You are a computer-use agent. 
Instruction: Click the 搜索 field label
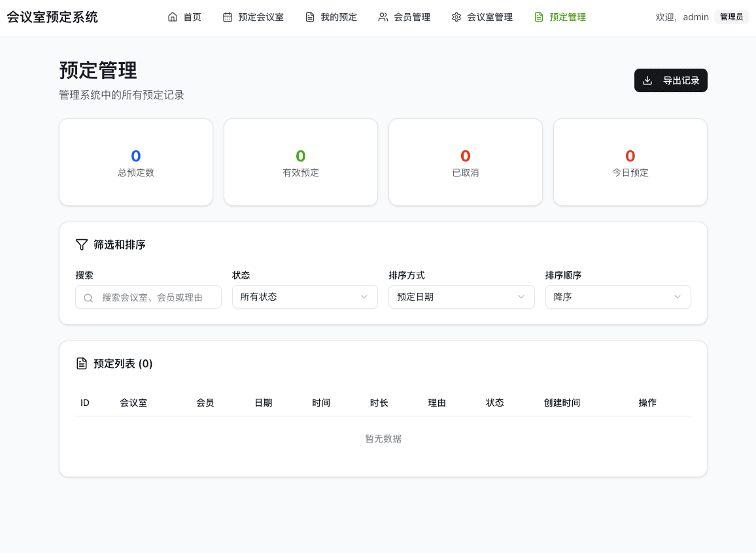tap(84, 276)
